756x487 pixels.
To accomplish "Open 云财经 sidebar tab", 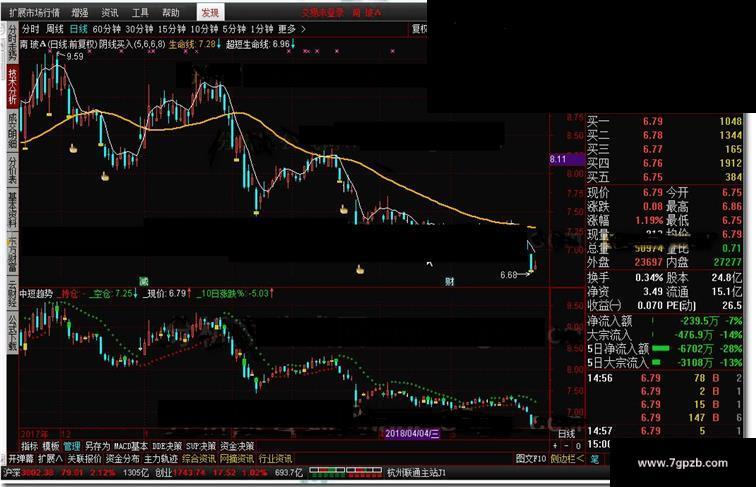I will [13, 293].
